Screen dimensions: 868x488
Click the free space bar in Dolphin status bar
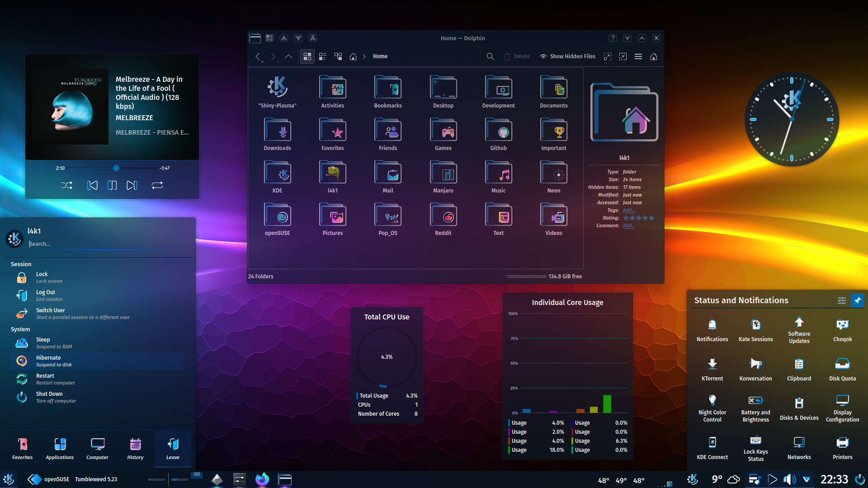(526, 276)
